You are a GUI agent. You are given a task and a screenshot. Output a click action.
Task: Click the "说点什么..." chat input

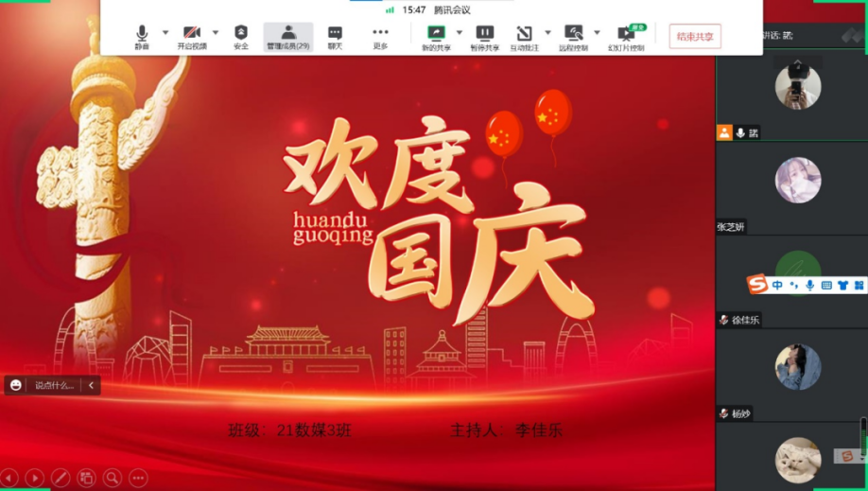tap(55, 385)
